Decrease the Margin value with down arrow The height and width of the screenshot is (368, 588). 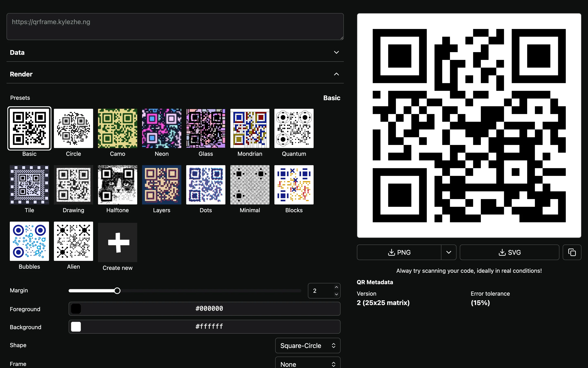(336, 294)
